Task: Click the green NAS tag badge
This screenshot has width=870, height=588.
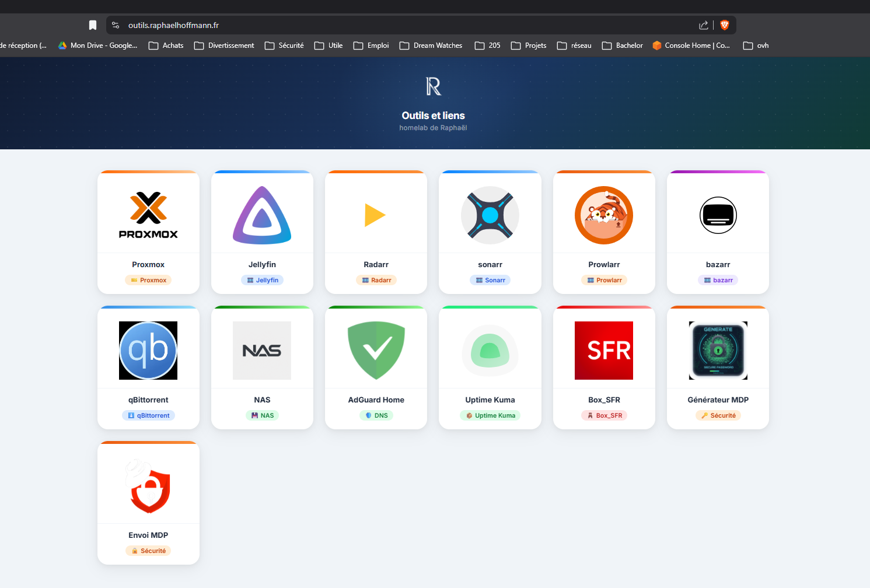Action: pyautogui.click(x=262, y=415)
